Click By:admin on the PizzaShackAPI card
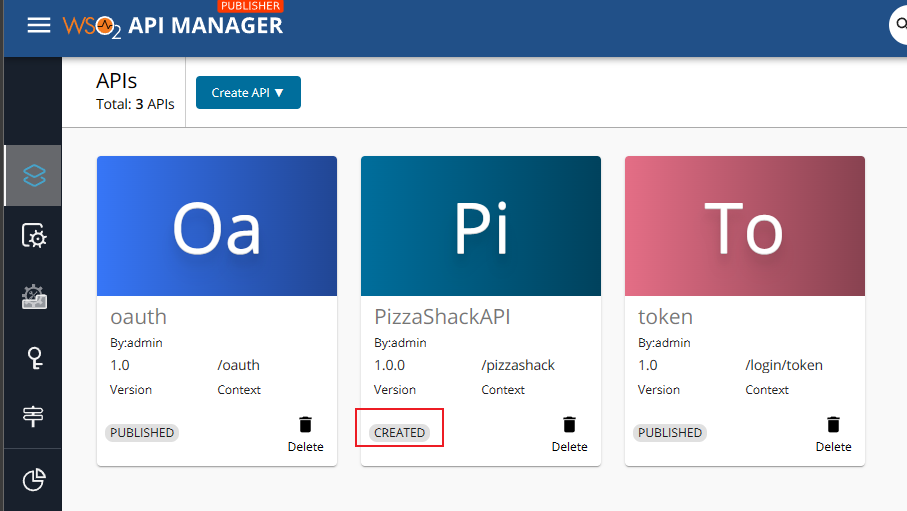Screen dimensions: 907x511 pos(400,343)
